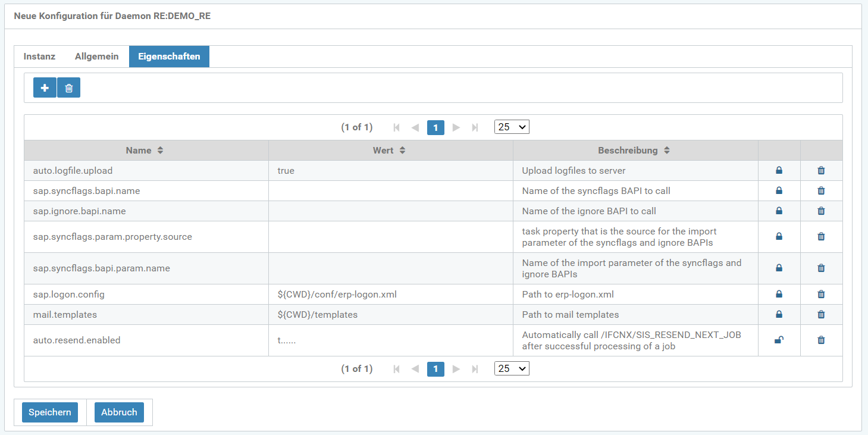Click the plus icon to add property
Image resolution: width=868 pixels, height=435 pixels.
click(x=45, y=88)
